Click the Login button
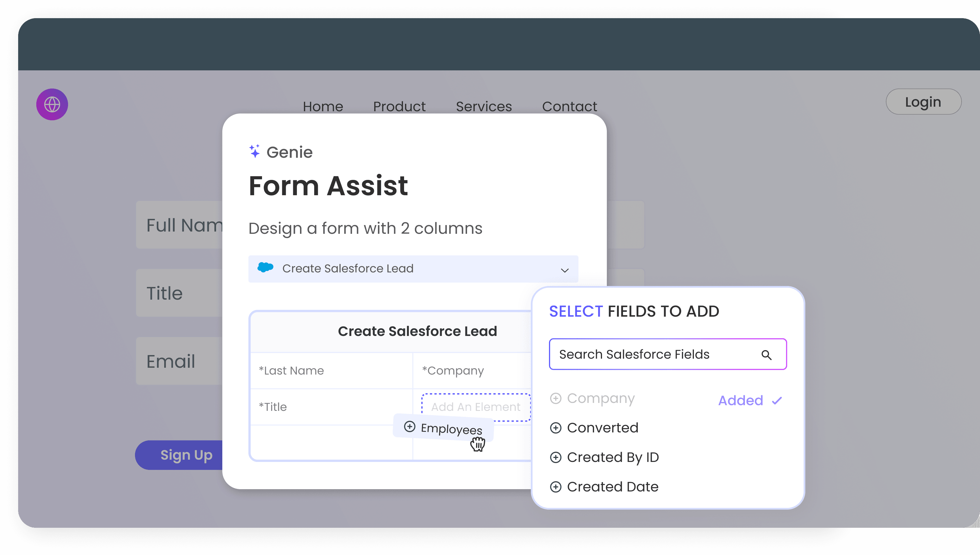Image resolution: width=980 pixels, height=555 pixels. 924,102
